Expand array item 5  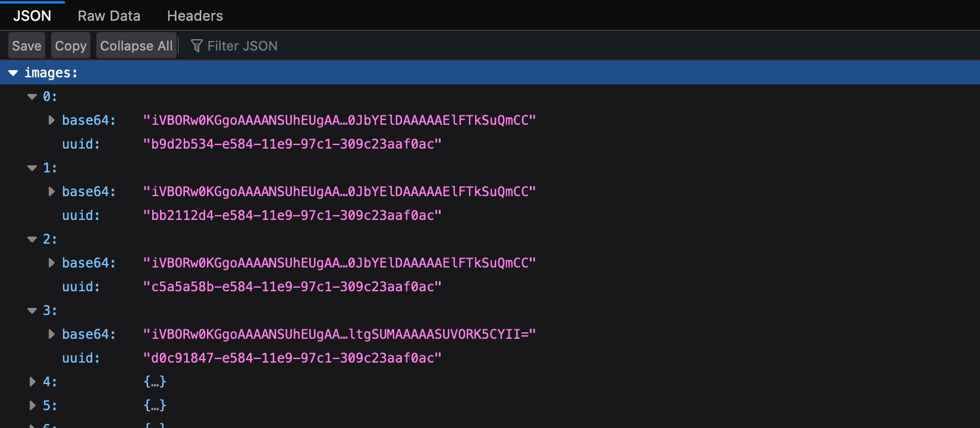point(32,405)
